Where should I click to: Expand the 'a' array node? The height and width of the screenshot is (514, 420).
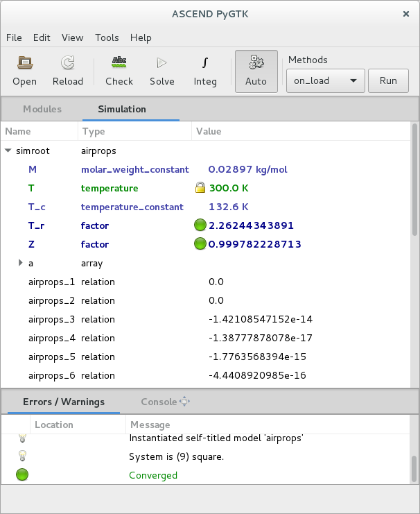(20, 263)
